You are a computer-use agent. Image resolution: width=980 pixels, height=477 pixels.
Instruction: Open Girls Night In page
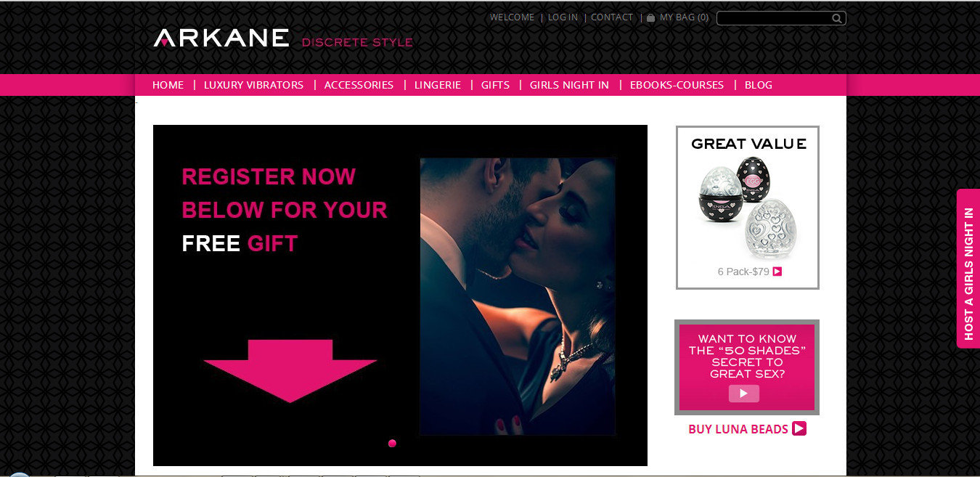569,85
